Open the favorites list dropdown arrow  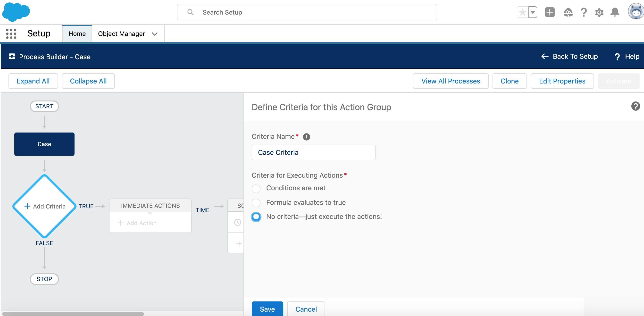pos(533,12)
